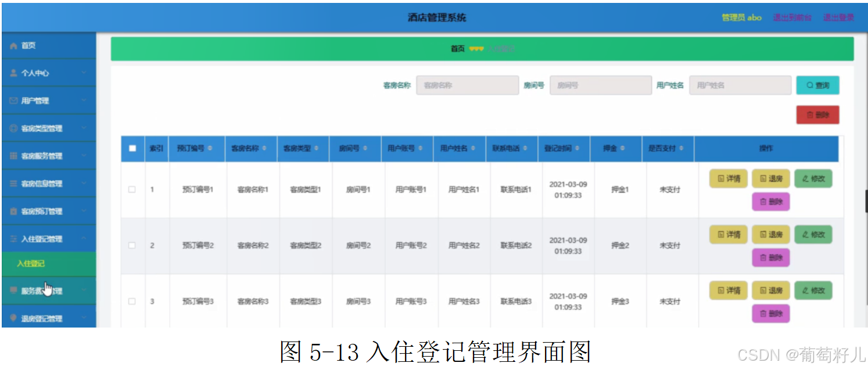Click the magnifier icon on 查询 button
This screenshot has width=868, height=370.
[809, 85]
